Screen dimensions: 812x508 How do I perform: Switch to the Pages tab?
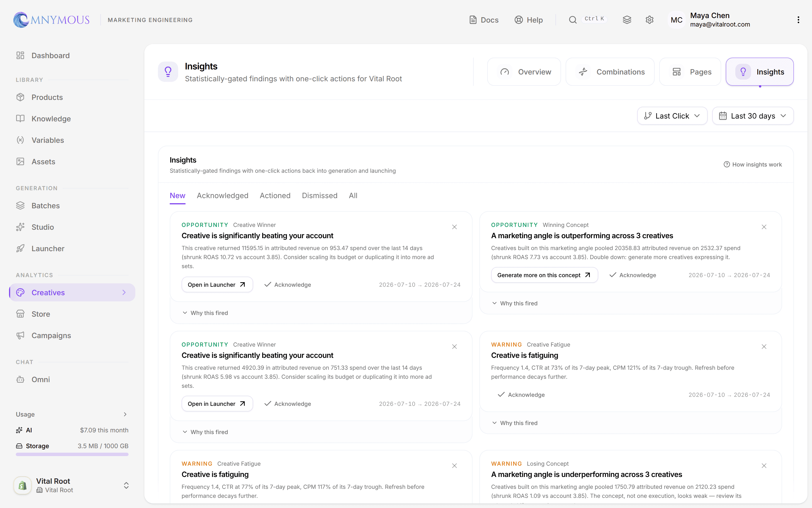coord(690,72)
